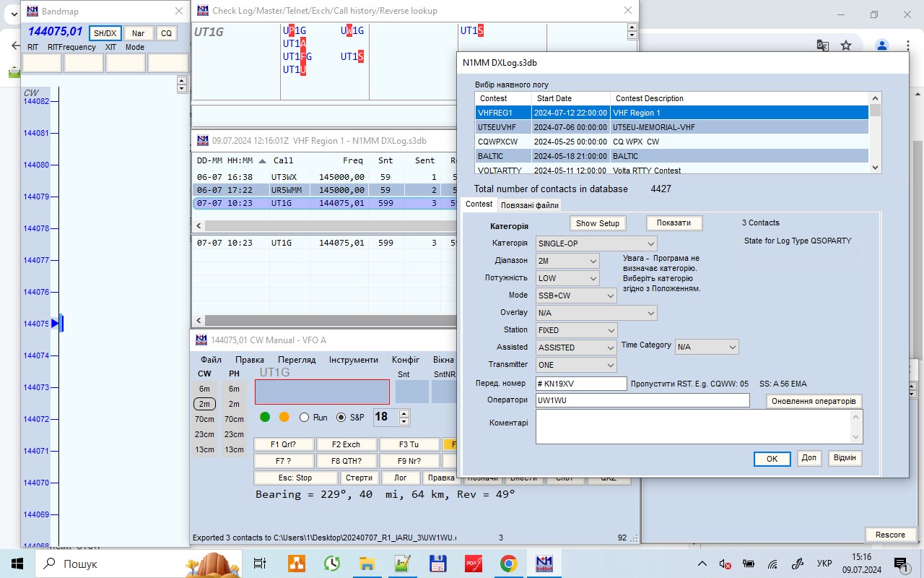Switch to the Повязані файли tab

point(530,205)
